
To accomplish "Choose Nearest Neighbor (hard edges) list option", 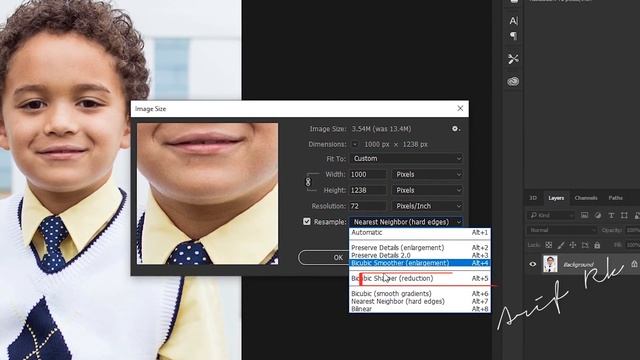I will tap(420, 301).
